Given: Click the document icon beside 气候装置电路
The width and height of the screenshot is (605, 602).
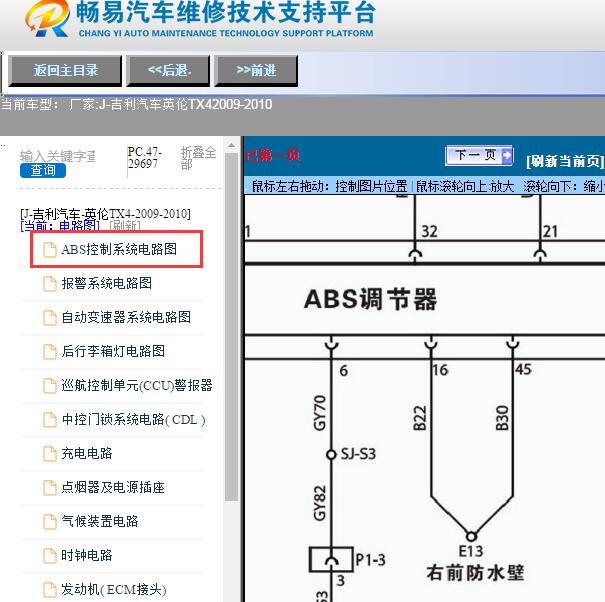Looking at the screenshot, I should click(x=49, y=521).
